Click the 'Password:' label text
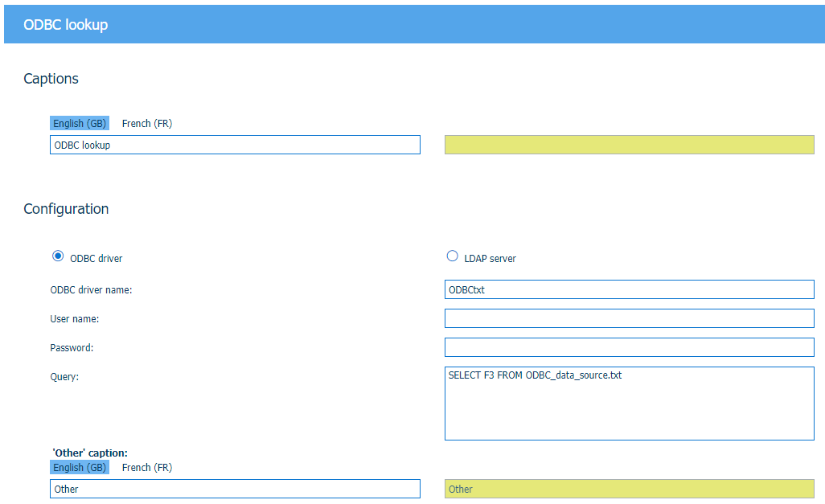 click(x=72, y=348)
